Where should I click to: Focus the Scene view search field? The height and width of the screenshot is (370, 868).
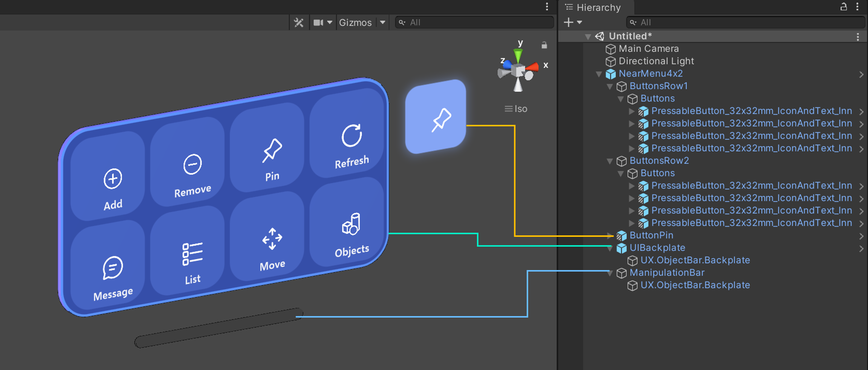474,23
